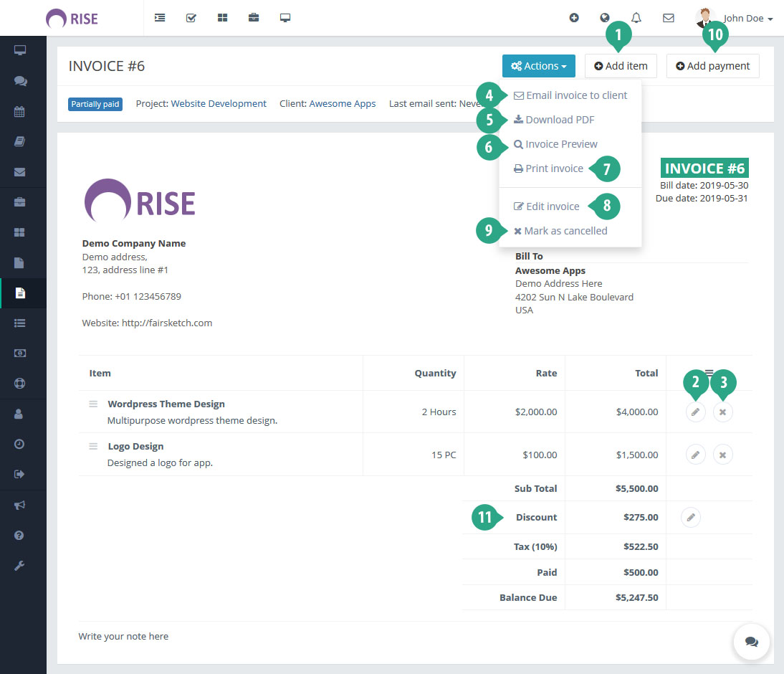Screen dimensions: 784x674
Task: Edit the Wordpress Theme Design line item
Action: pos(695,412)
